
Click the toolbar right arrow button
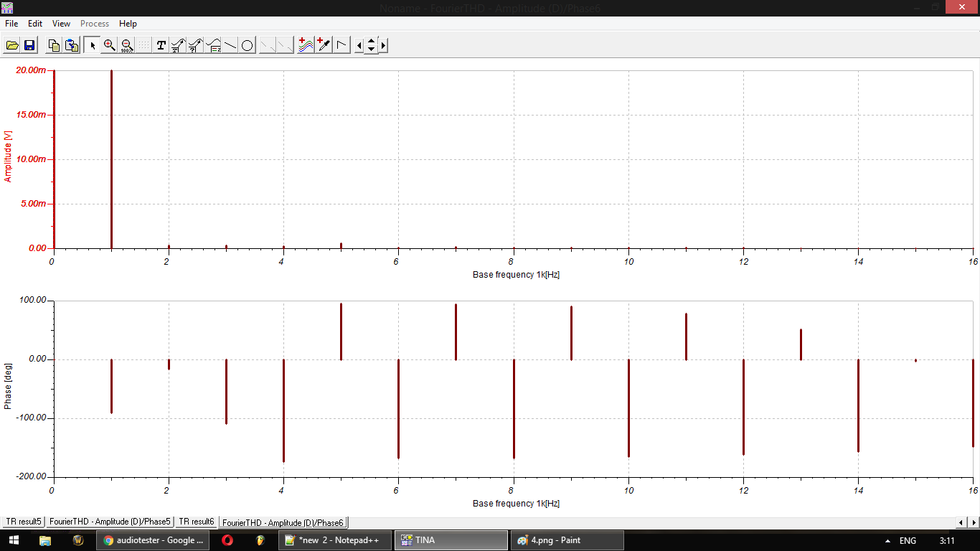[x=383, y=45]
